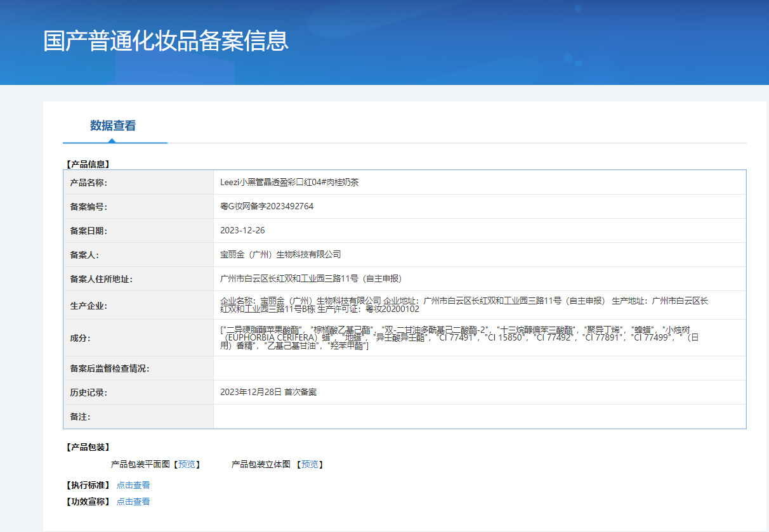Click the 备案人住所地址 address value
Screen dimensions: 769x532
coord(310,279)
